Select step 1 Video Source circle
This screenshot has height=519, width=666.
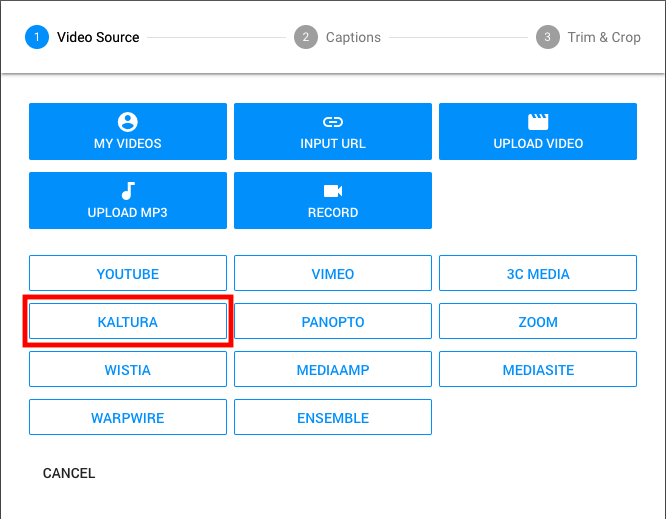pos(37,37)
